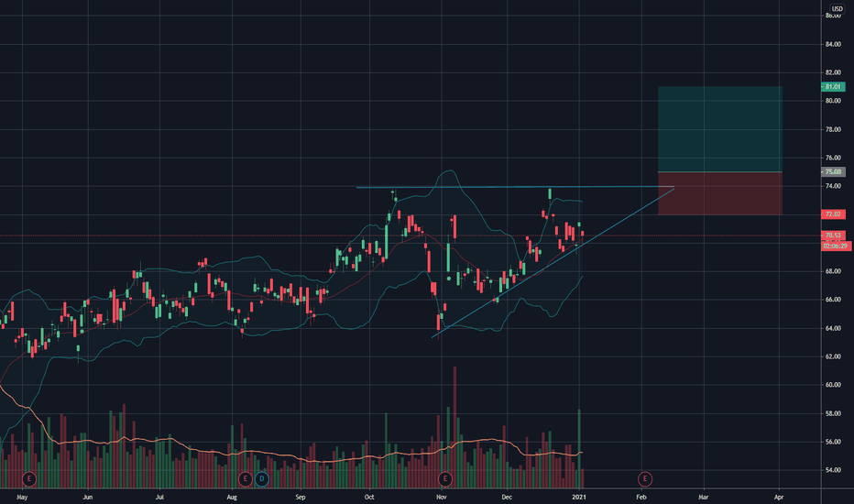The width and height of the screenshot is (854, 504).
Task: Click the earnings E marker near May
Action: [x=29, y=479]
